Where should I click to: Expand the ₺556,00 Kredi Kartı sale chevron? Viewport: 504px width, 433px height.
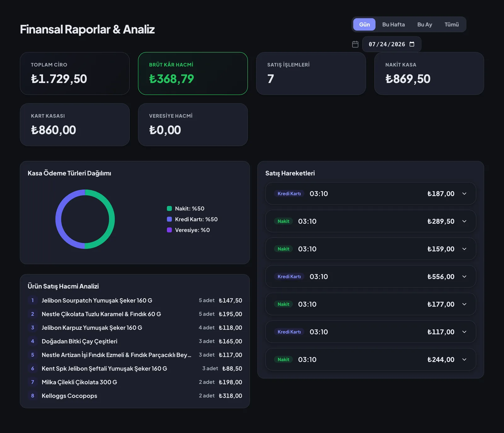pyautogui.click(x=464, y=277)
